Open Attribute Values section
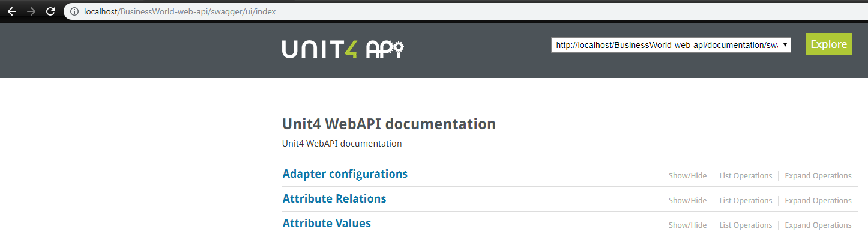868x241 pixels. click(x=327, y=224)
